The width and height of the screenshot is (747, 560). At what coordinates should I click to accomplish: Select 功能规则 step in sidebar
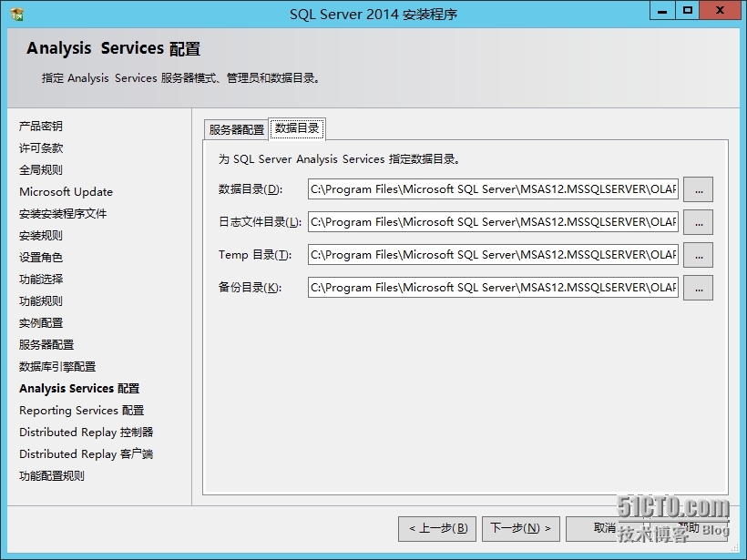(x=41, y=301)
